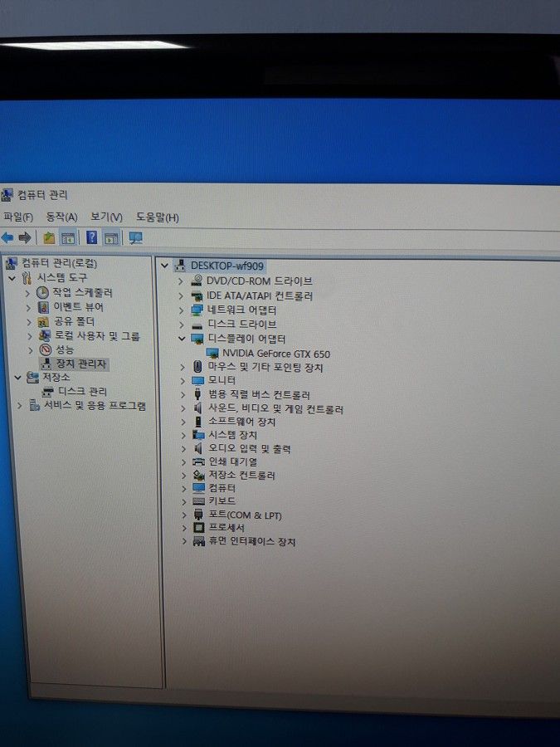Collapse the 저장소 tree node

click(17, 378)
